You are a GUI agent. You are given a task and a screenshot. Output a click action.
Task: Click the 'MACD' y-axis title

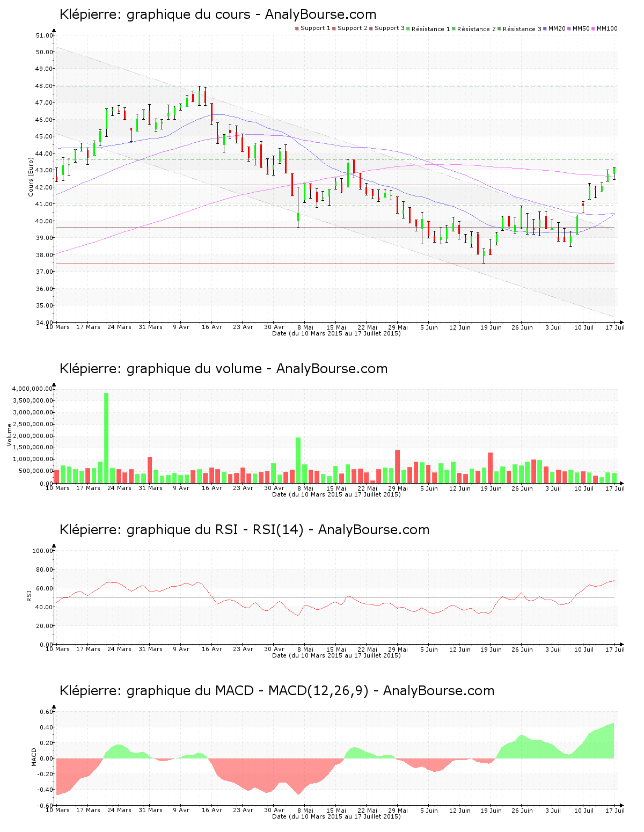click(x=34, y=757)
